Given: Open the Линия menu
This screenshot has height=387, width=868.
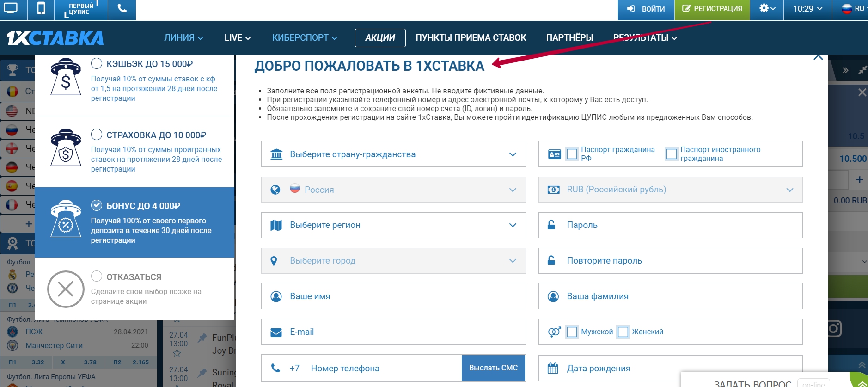Looking at the screenshot, I should 183,38.
